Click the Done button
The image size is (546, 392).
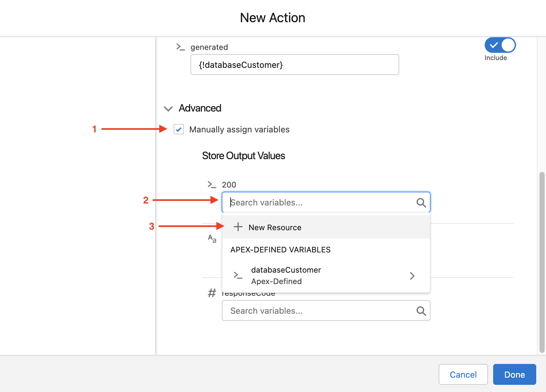(x=514, y=374)
